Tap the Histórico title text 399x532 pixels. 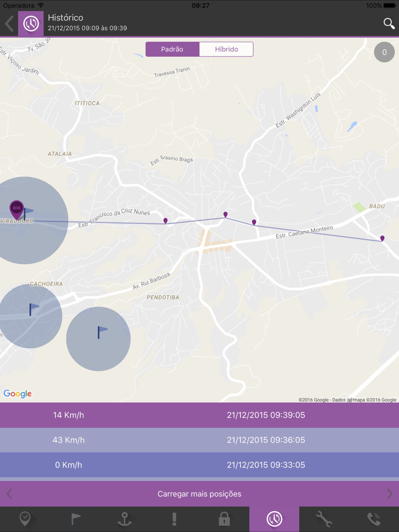[65, 18]
